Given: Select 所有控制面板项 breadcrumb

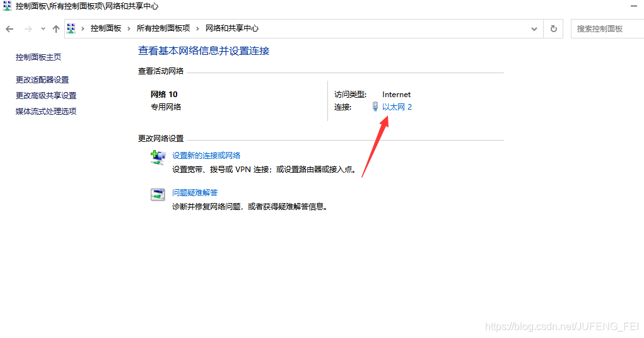Looking at the screenshot, I should coord(163,28).
